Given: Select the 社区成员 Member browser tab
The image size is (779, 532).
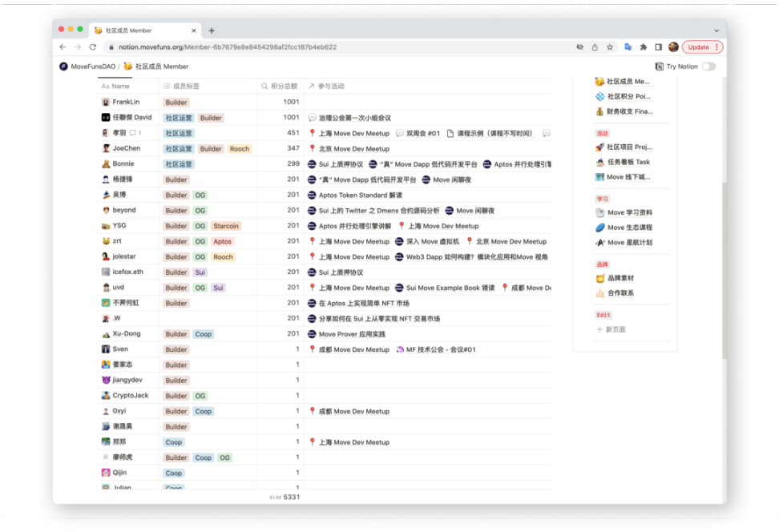Looking at the screenshot, I should point(146,30).
